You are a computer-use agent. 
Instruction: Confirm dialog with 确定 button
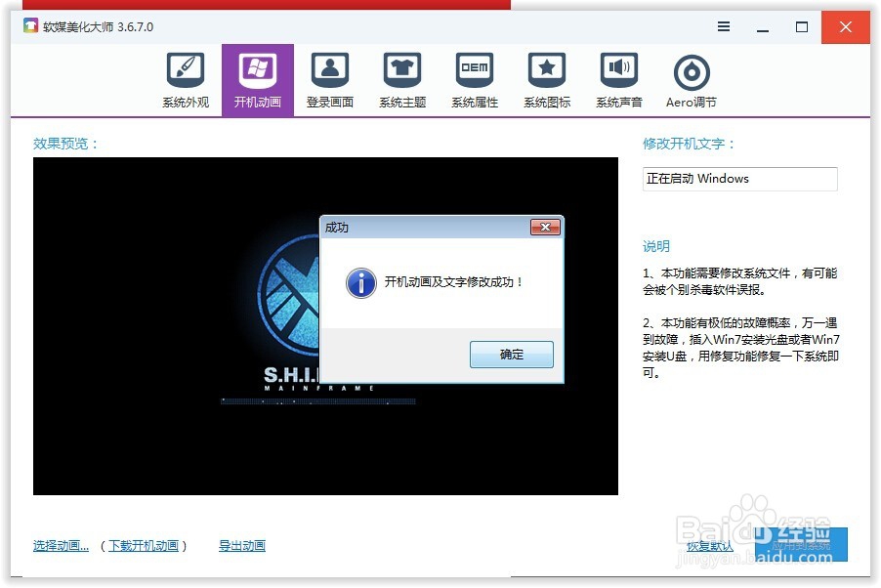coord(511,355)
